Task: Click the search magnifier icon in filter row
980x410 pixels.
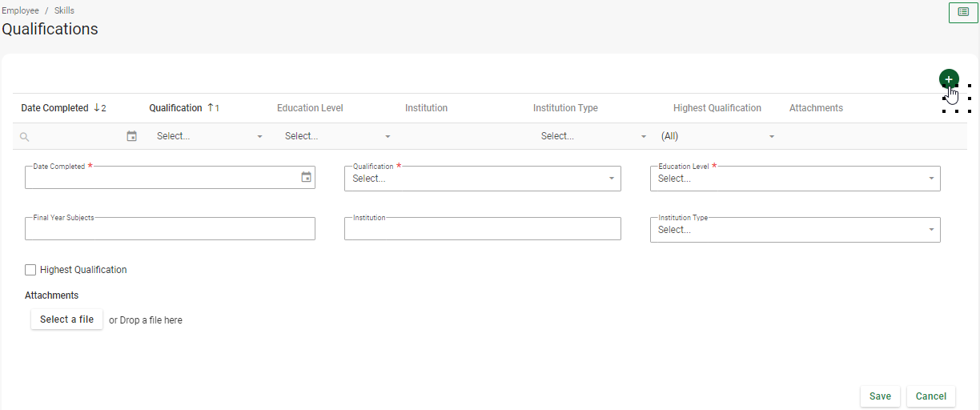Action: coord(25,137)
